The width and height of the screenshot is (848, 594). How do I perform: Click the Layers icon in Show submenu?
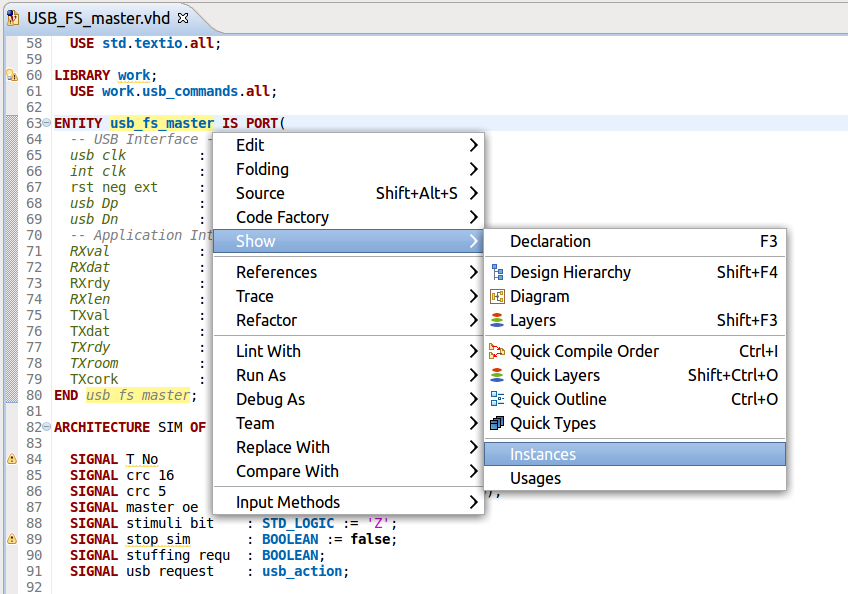click(497, 320)
